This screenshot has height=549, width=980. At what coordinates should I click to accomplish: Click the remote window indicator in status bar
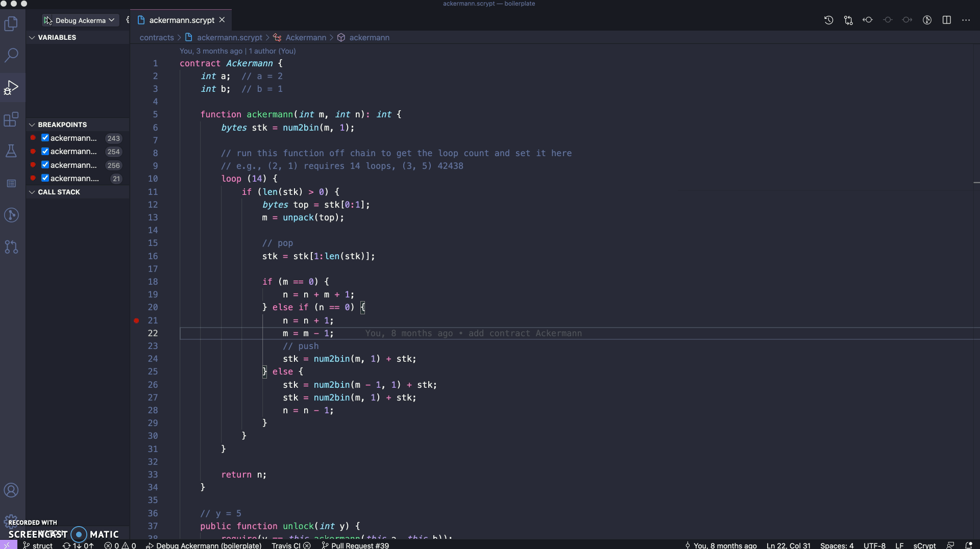click(x=8, y=545)
